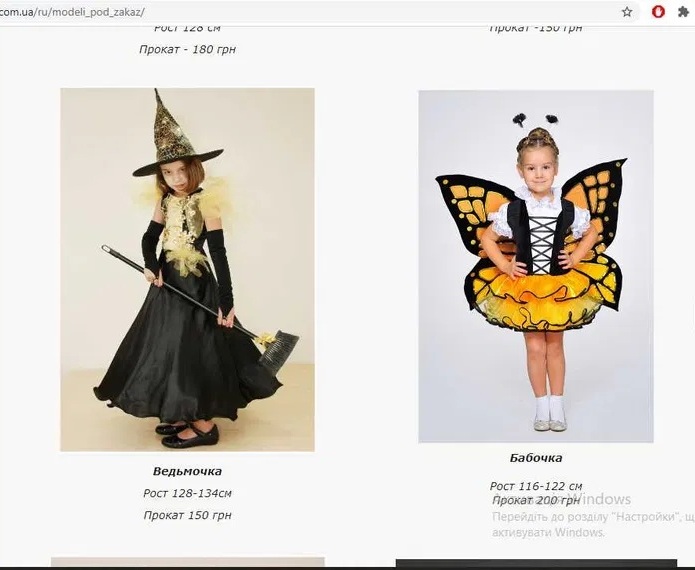The height and width of the screenshot is (570, 695).
Task: Open the Бабочка butterfly costume photo
Action: click(536, 266)
